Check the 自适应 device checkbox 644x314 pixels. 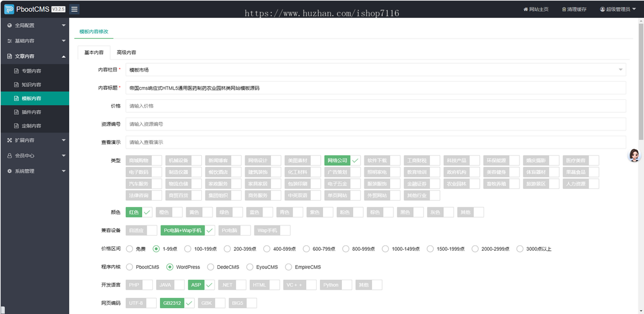[x=141, y=230]
